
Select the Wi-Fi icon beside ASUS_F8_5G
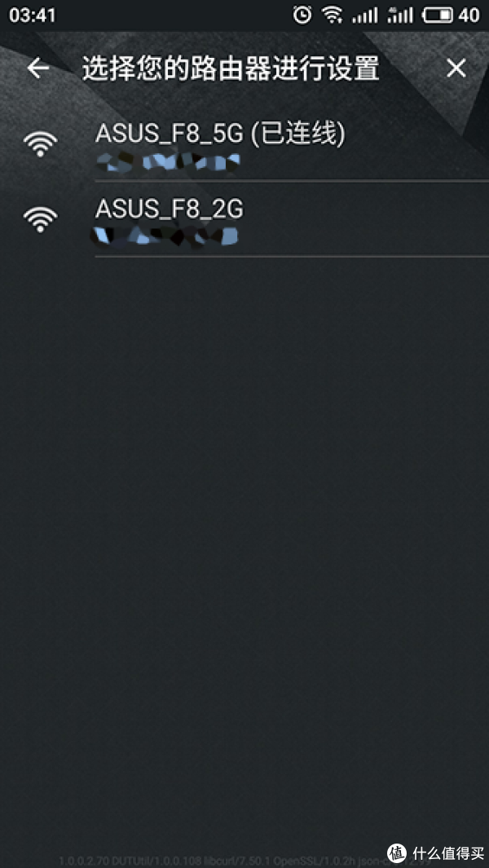[40, 144]
